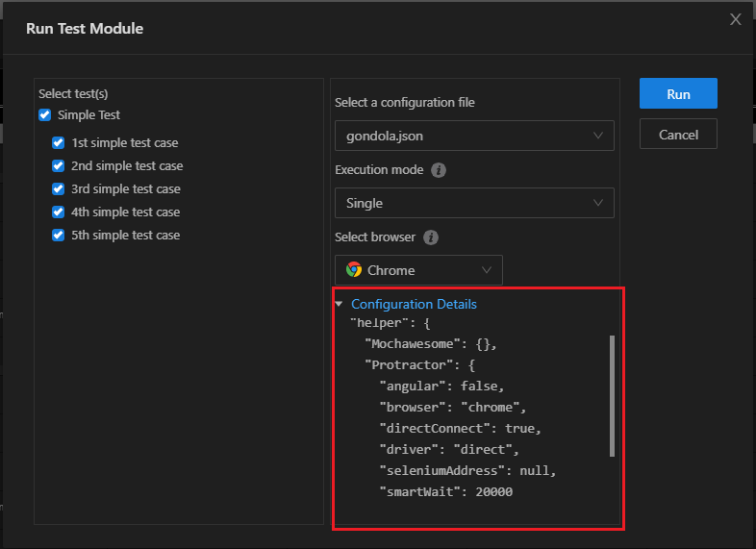Uncheck 4th simple test case
Screen dimensions: 756x549
click(58, 212)
